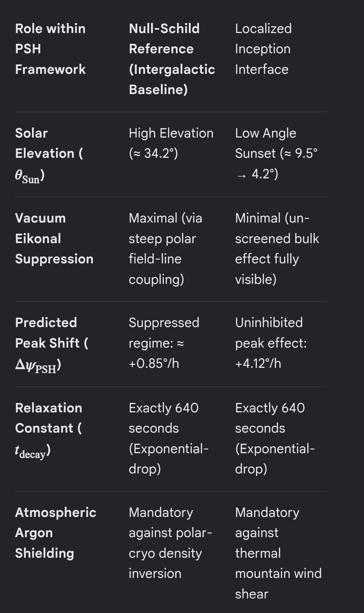Click the 'Uninhibited peak effect: +4.12°/h' cell
Image resolution: width=364 pixels, height=613 pixels.
tap(271, 343)
